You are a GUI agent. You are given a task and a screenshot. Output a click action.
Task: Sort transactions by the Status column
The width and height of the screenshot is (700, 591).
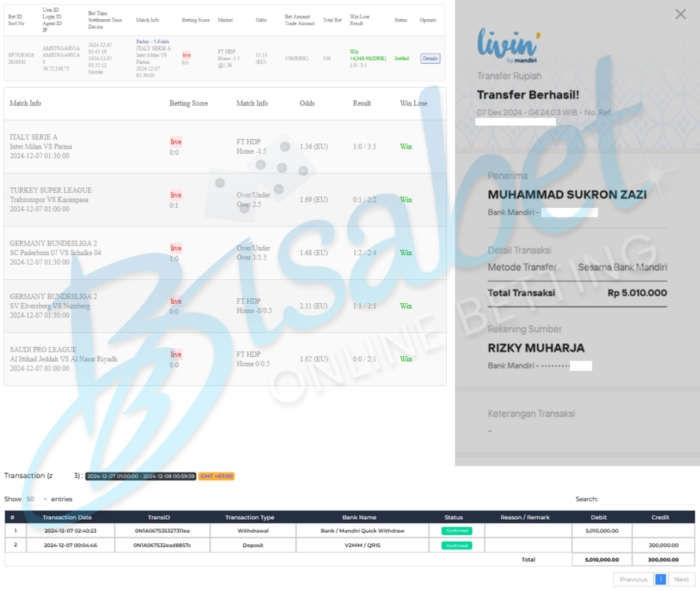click(454, 517)
